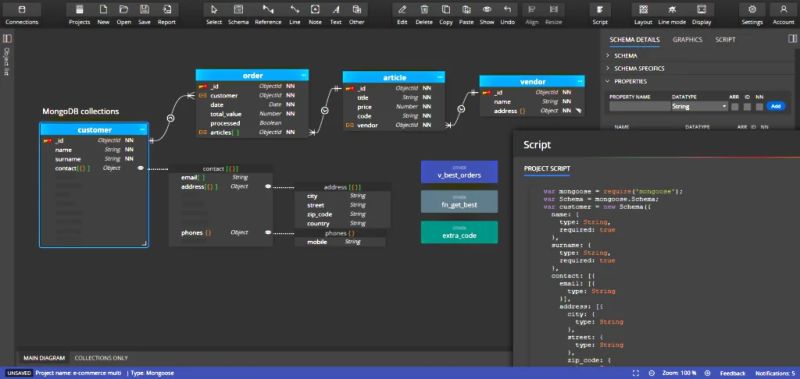800x379 pixels.
Task: Select the extra_code object
Action: [x=459, y=232]
